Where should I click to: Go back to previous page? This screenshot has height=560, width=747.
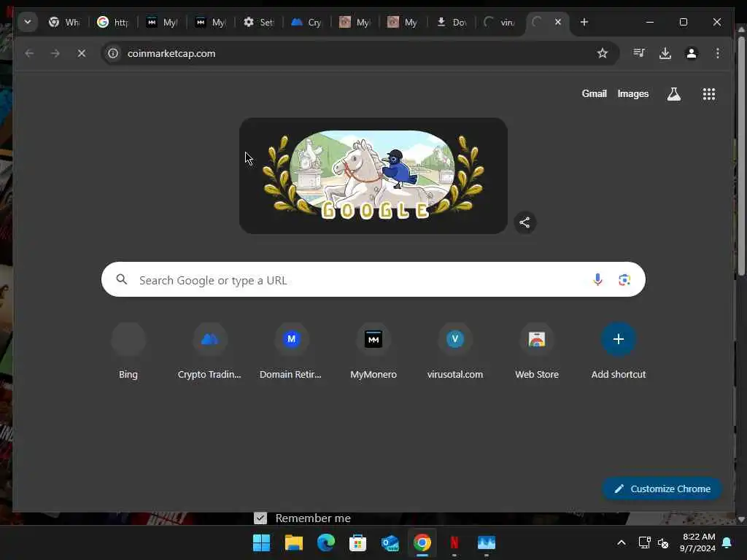[29, 53]
